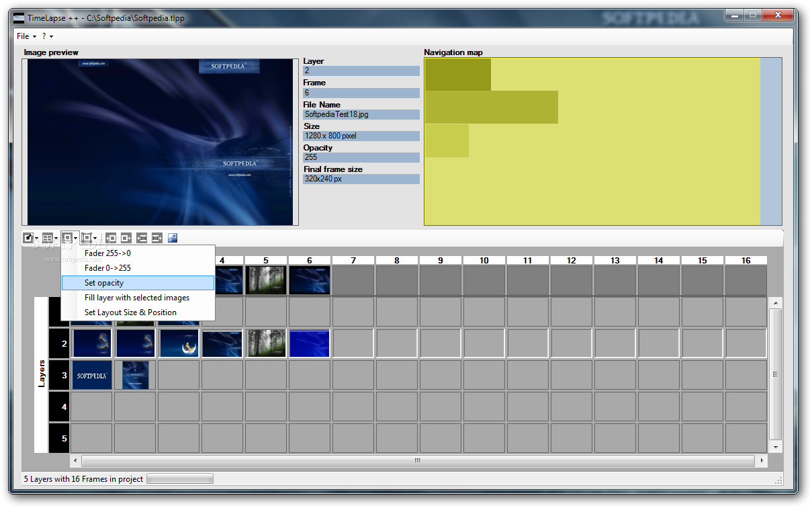Screen dimensions: 812x508
Task: Click the window size grip at the status bar corner
Action: [x=778, y=480]
